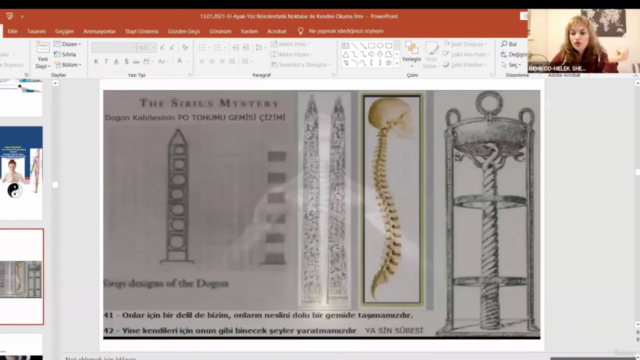Pick the Oval shape

click(380, 45)
